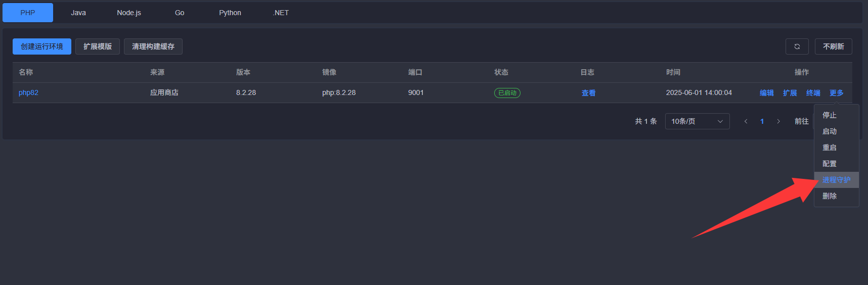Expand the 更多 actions menu
Image resolution: width=868 pixels, height=285 pixels.
click(x=836, y=93)
